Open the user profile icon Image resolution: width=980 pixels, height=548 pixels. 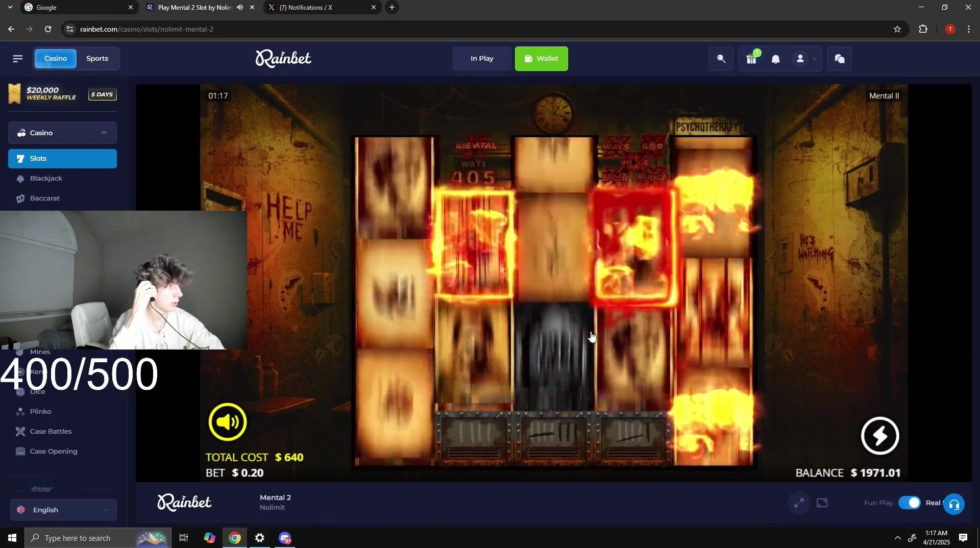pos(800,59)
